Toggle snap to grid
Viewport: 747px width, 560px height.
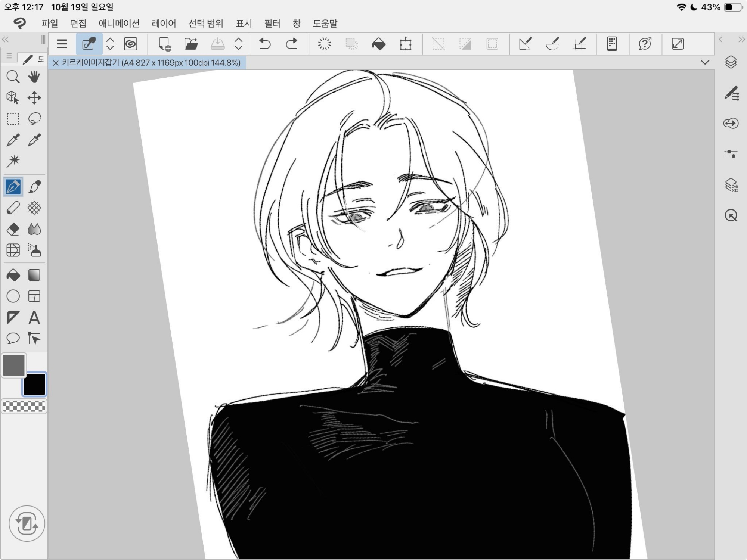pos(579,44)
